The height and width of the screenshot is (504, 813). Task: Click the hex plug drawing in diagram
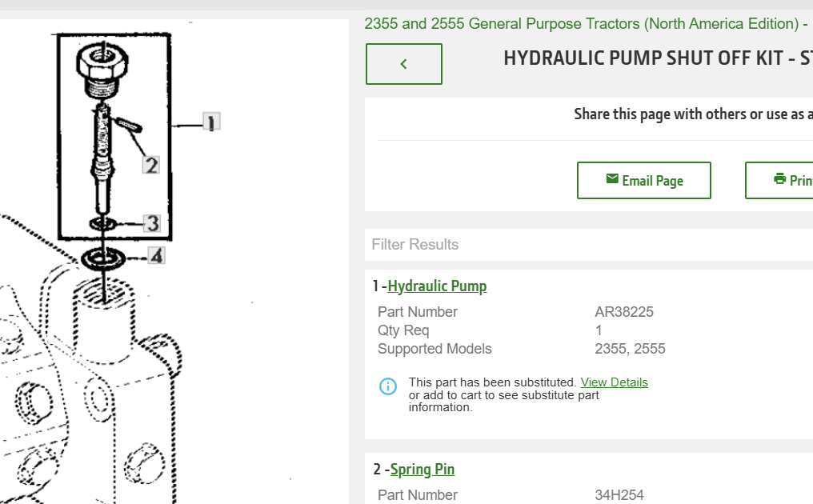(102, 70)
